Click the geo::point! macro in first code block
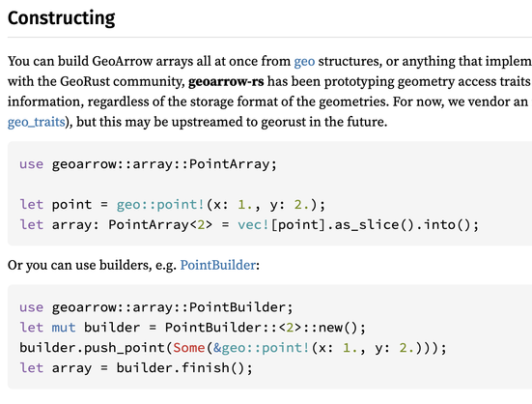Image resolution: width=532 pixels, height=404 pixels. [x=160, y=205]
